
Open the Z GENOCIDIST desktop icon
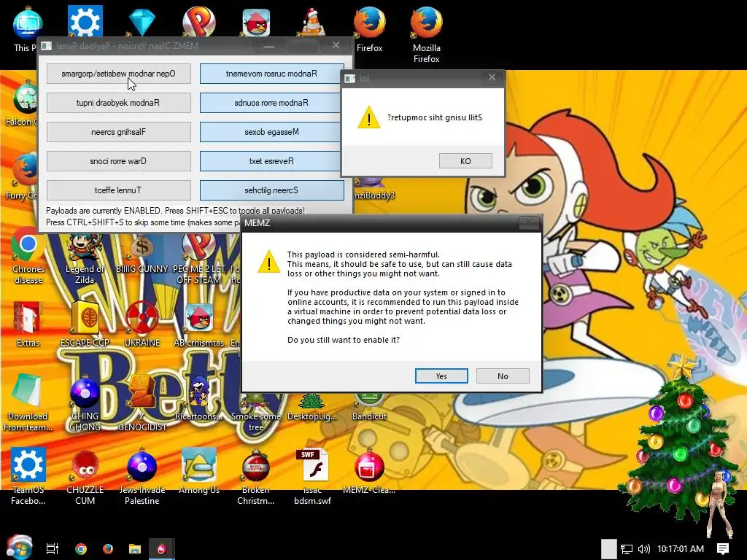click(142, 402)
